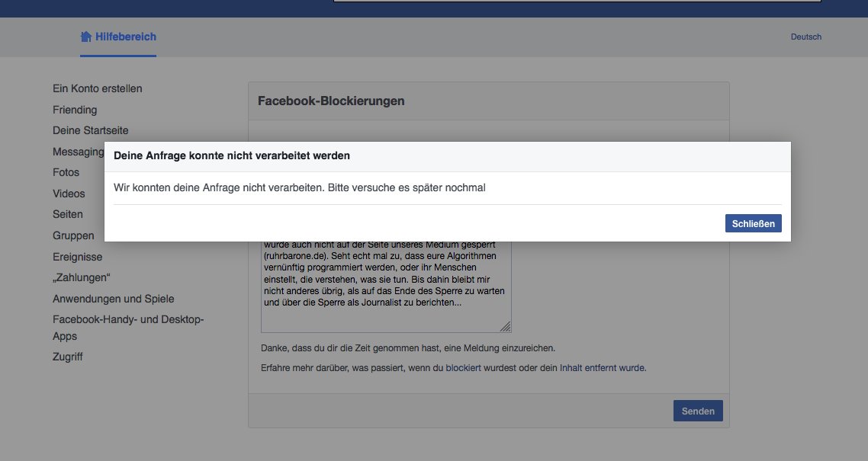Select Deine Startseite from sidebar
Image resolution: width=868 pixels, height=461 pixels.
tap(90, 130)
